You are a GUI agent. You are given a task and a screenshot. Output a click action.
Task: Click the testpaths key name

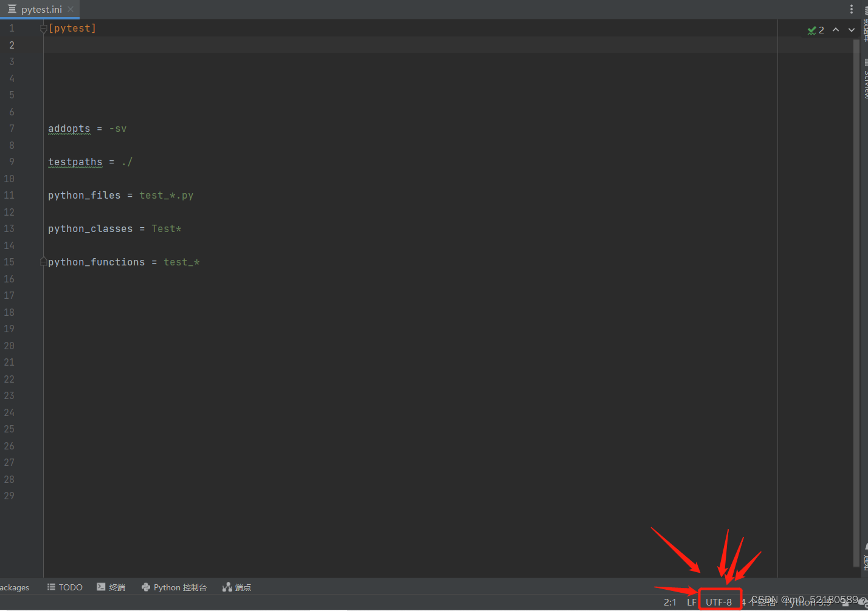(75, 162)
